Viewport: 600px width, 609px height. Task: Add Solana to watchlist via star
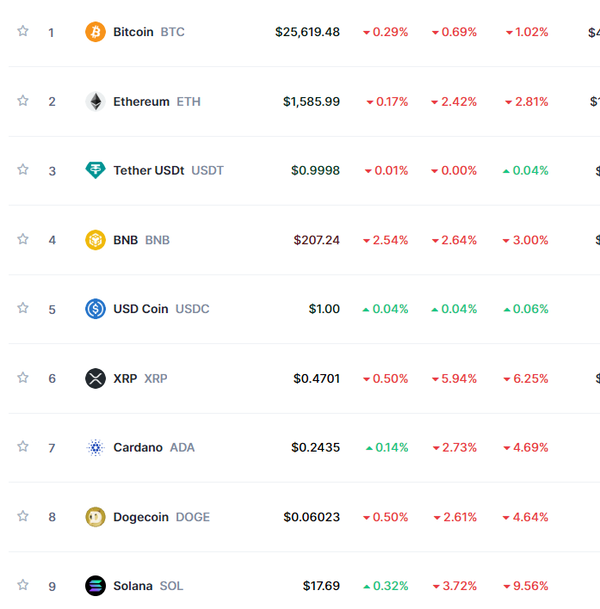pos(23,585)
